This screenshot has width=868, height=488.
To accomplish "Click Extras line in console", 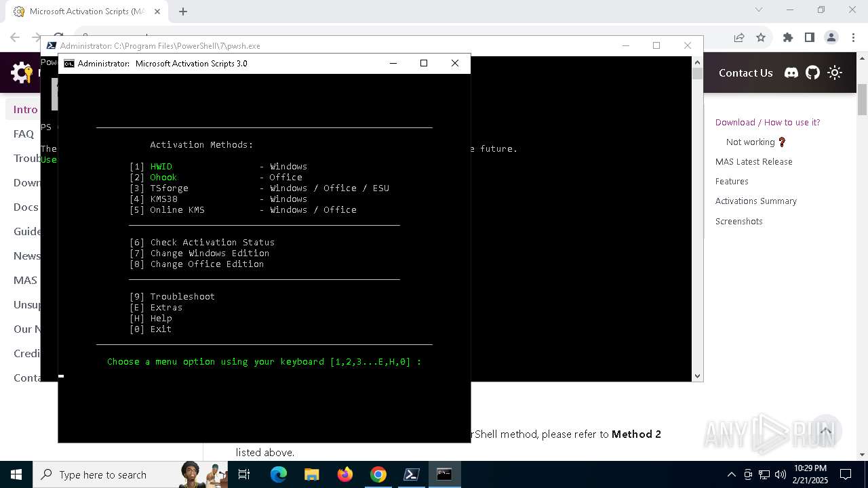I will tap(156, 307).
